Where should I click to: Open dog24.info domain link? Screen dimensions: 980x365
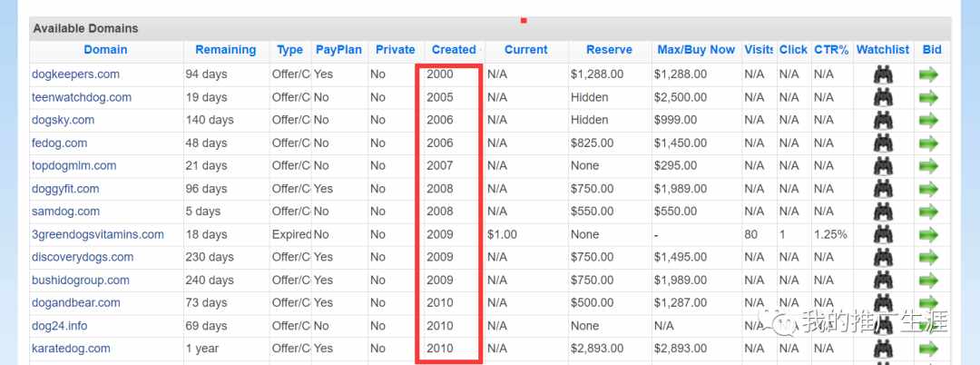coord(59,326)
